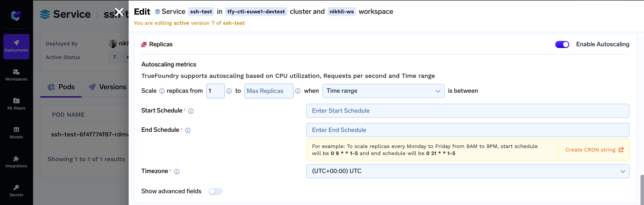Disable the Enable Autoscaling toggle

(562, 44)
